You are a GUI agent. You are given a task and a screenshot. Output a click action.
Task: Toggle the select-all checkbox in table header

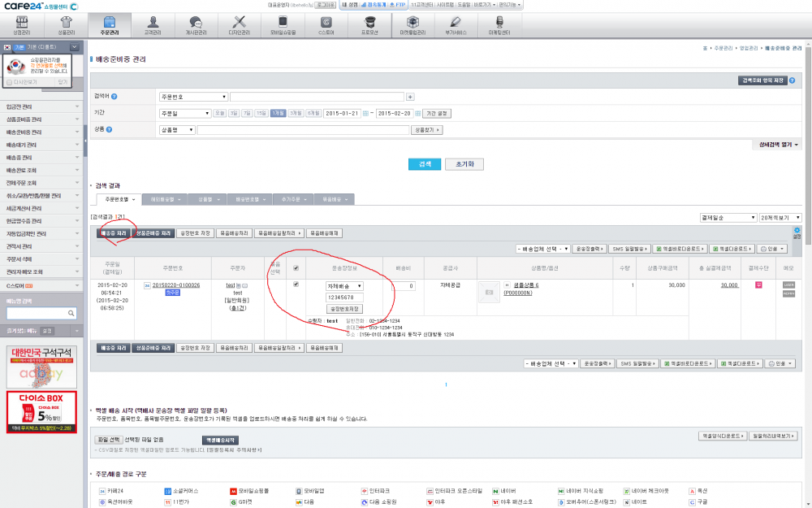tap(296, 268)
